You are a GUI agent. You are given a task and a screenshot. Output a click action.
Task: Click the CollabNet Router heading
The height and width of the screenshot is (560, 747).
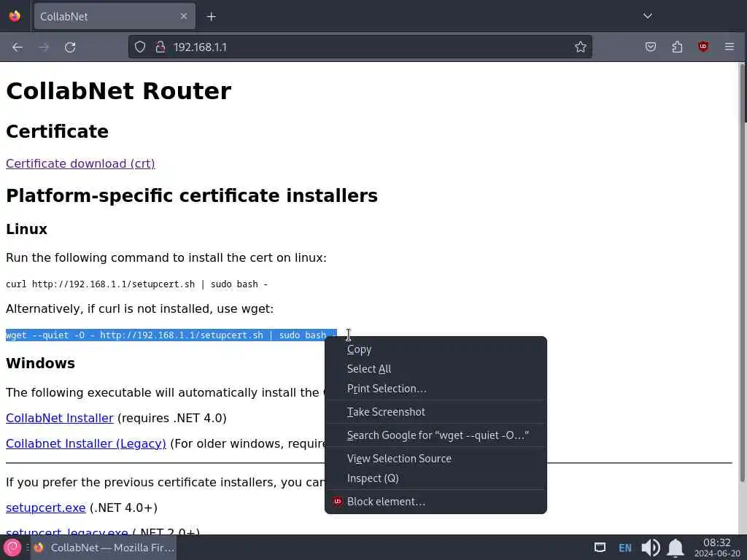(x=119, y=91)
